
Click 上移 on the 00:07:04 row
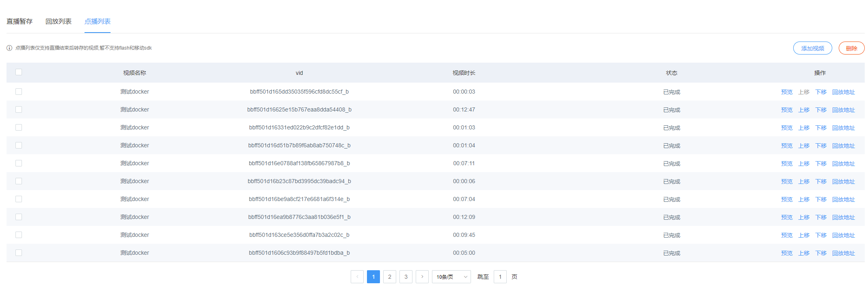pyautogui.click(x=804, y=199)
